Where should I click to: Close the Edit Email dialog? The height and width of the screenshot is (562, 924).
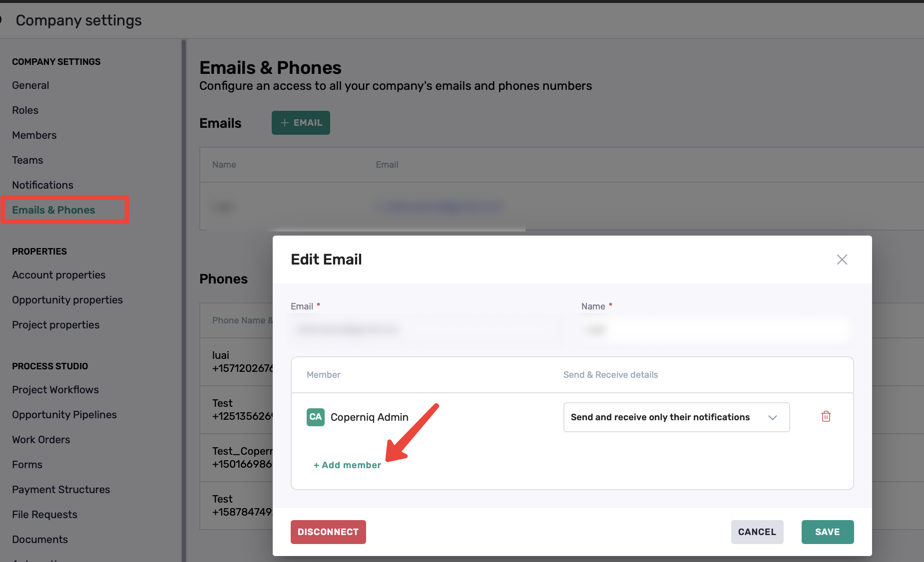point(842,260)
